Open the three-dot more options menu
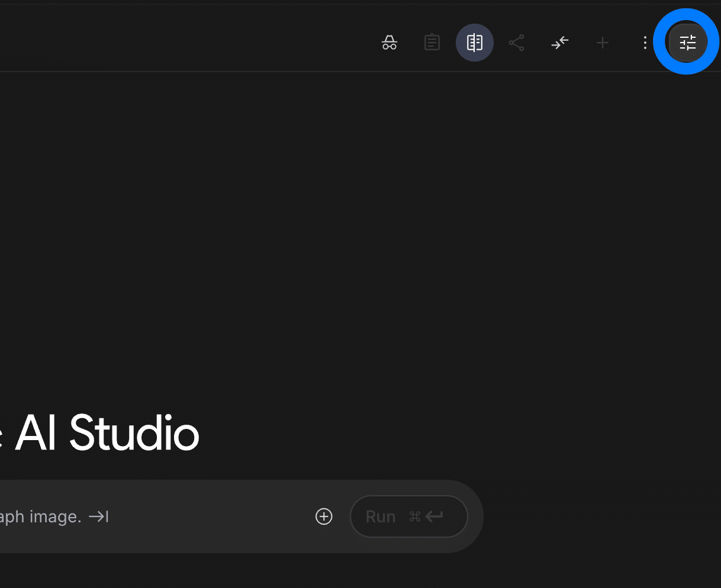Screen dimensions: 721x588 coord(645,43)
